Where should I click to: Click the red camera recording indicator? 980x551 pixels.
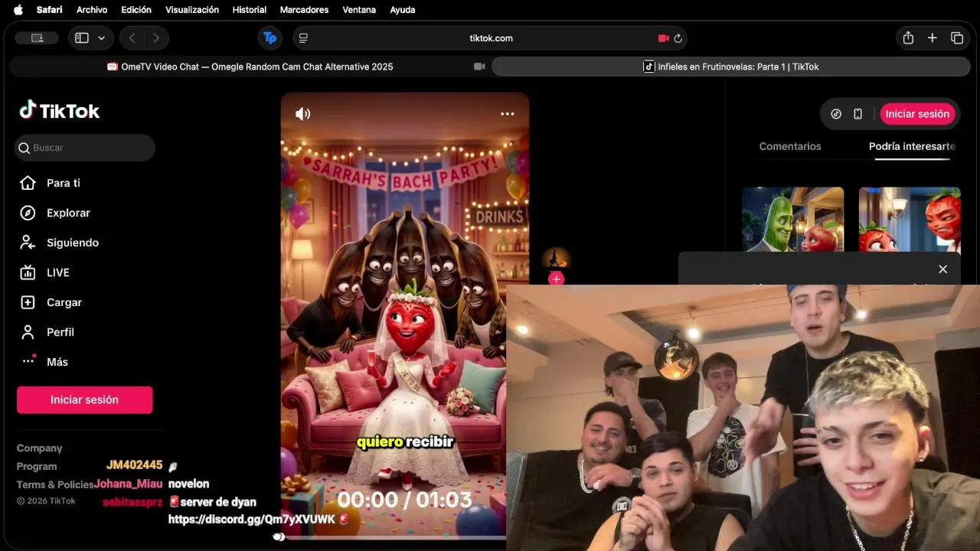tap(663, 38)
